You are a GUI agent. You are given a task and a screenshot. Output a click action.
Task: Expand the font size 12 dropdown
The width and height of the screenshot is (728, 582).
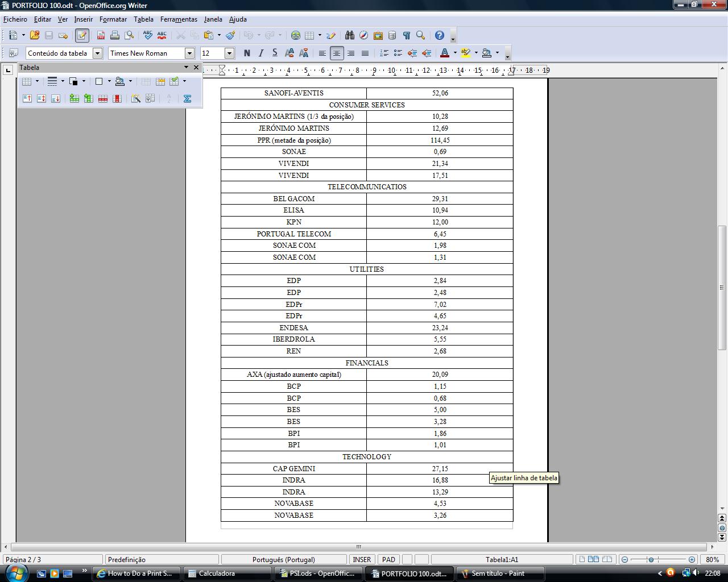pyautogui.click(x=230, y=53)
